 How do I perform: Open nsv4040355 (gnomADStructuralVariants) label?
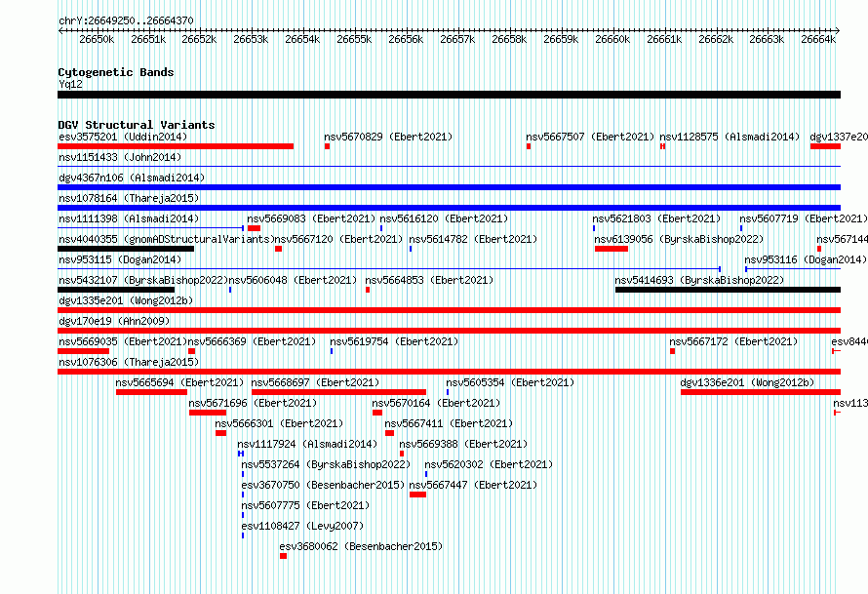pos(167,239)
